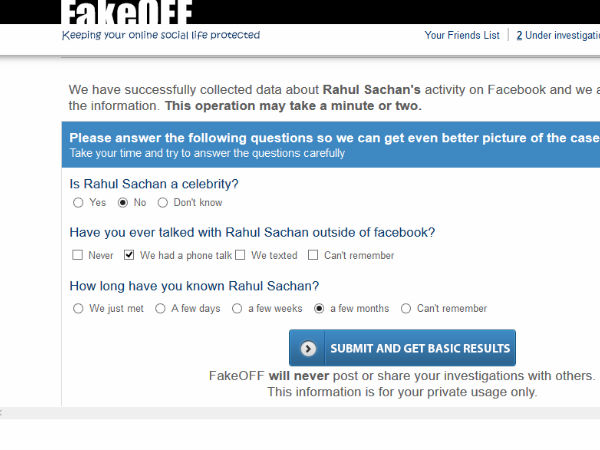The width and height of the screenshot is (600, 450).
Task: Select a few weeks option
Action: [237, 308]
